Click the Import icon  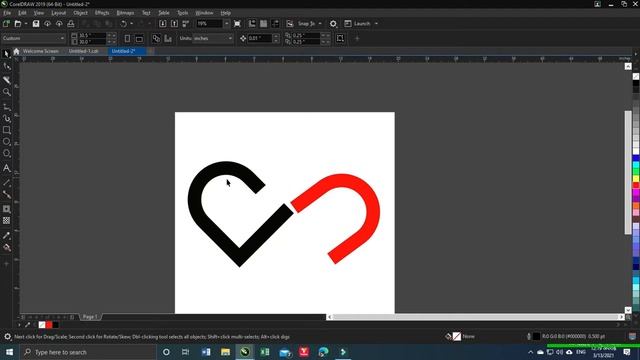[x=162, y=24]
